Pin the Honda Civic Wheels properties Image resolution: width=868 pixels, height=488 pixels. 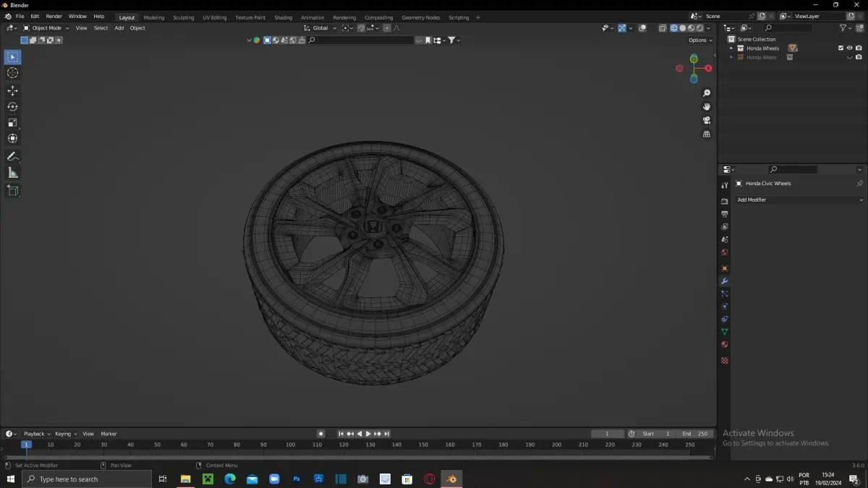pyautogui.click(x=859, y=184)
